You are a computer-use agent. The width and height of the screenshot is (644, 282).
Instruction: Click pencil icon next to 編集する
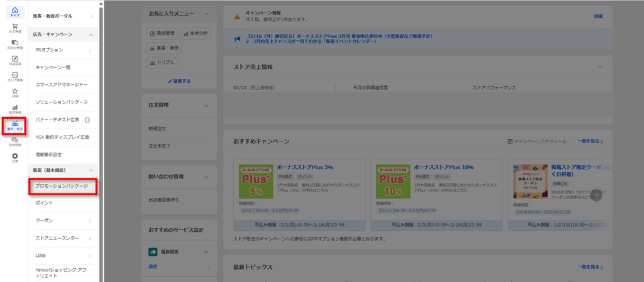(x=170, y=81)
